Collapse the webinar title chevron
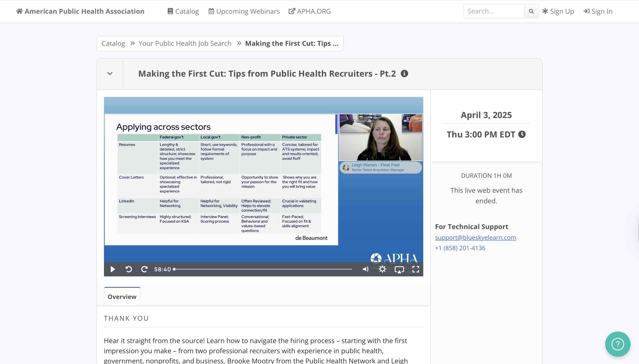This screenshot has width=639, height=364. point(110,74)
